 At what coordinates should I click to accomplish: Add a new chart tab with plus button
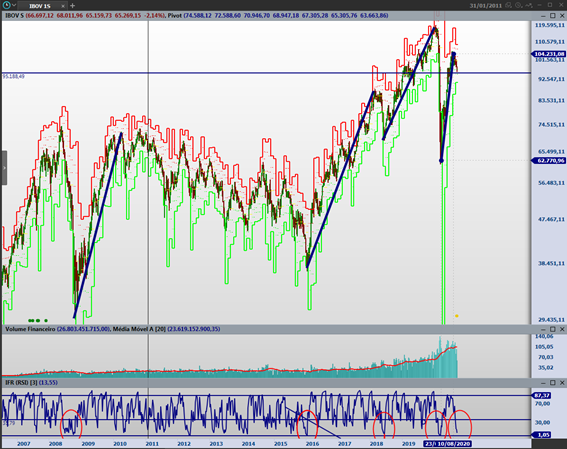[72, 6]
